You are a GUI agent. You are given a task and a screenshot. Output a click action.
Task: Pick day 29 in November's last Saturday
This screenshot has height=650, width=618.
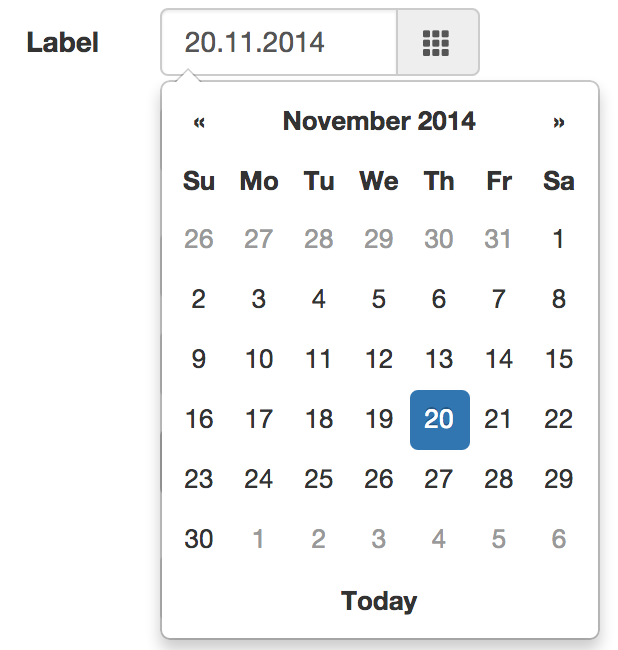pyautogui.click(x=559, y=479)
